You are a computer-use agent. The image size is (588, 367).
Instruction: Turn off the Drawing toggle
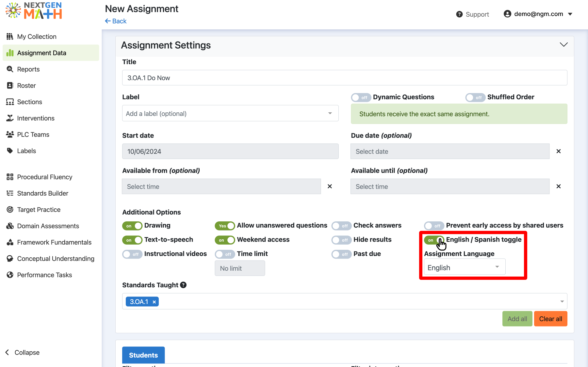tap(132, 226)
